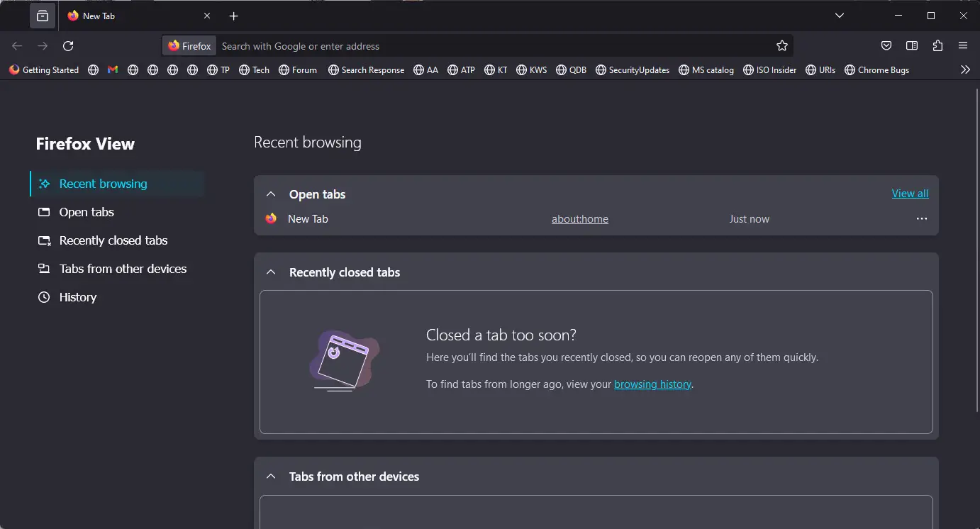The width and height of the screenshot is (980, 529).
Task: Close the New Tab tab
Action: [207, 16]
